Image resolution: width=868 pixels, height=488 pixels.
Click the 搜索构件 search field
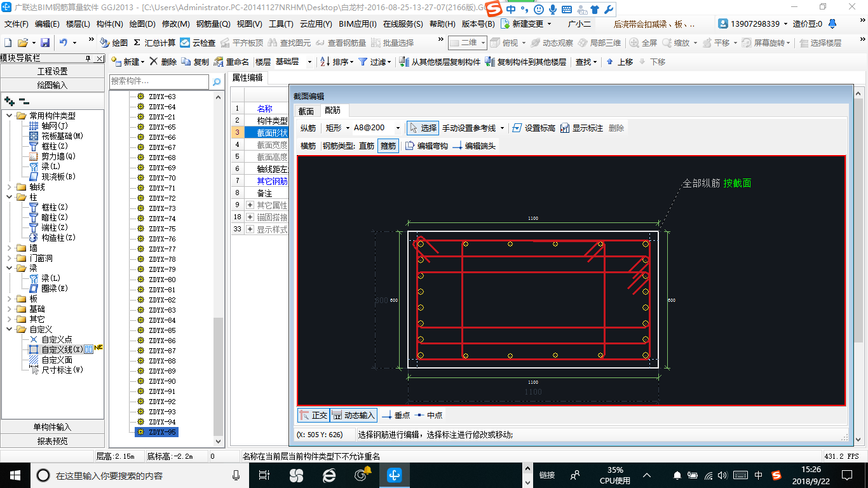159,81
